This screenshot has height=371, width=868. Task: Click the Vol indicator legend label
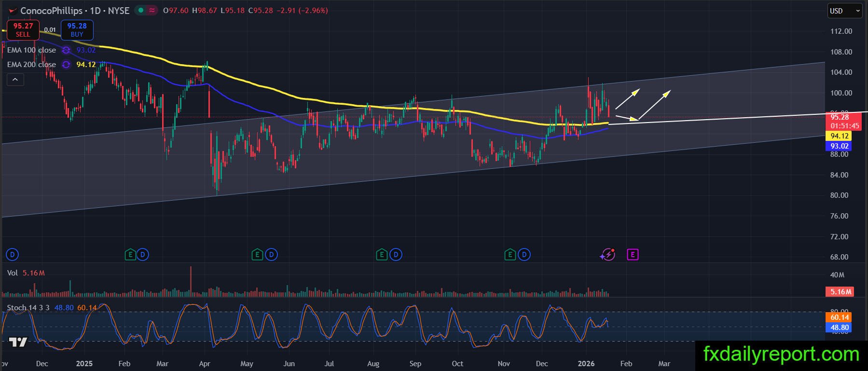13,273
